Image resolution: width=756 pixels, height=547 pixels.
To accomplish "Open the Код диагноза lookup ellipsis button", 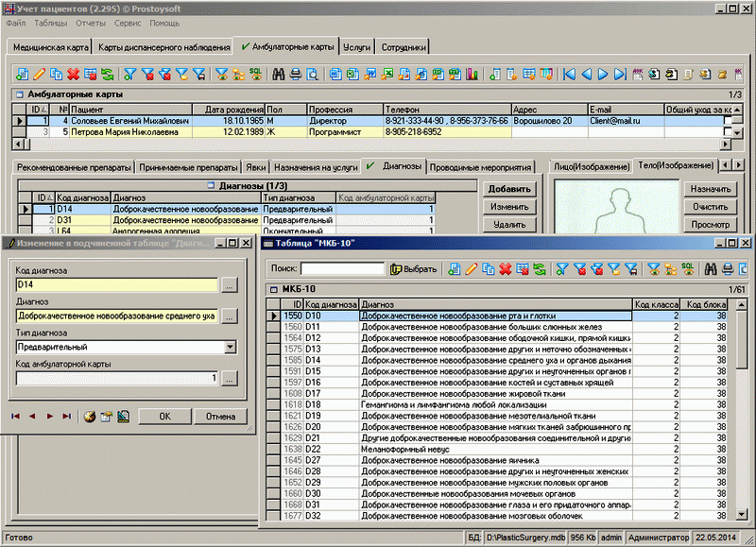I will pos(230,284).
